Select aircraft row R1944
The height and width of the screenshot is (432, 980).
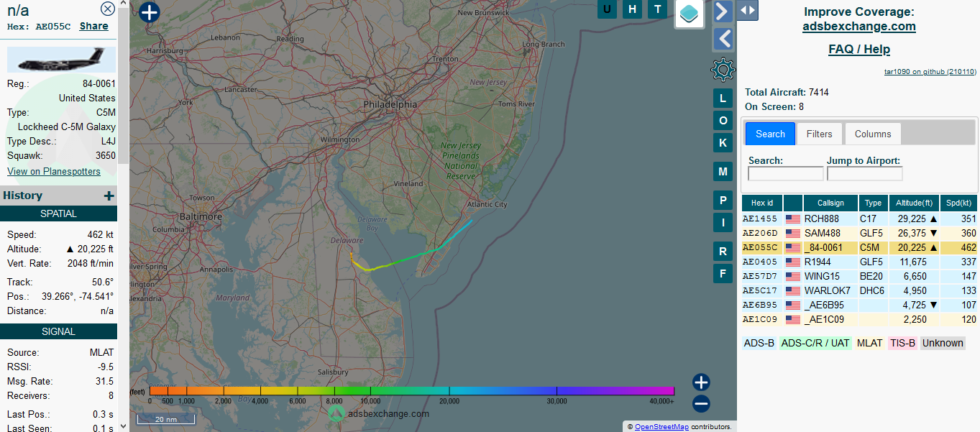tap(860, 262)
